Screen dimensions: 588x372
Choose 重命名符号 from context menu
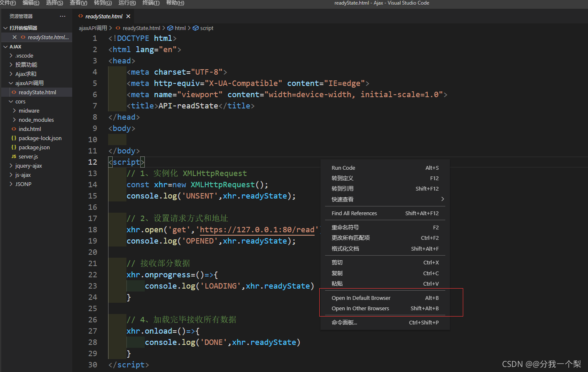click(x=385, y=227)
